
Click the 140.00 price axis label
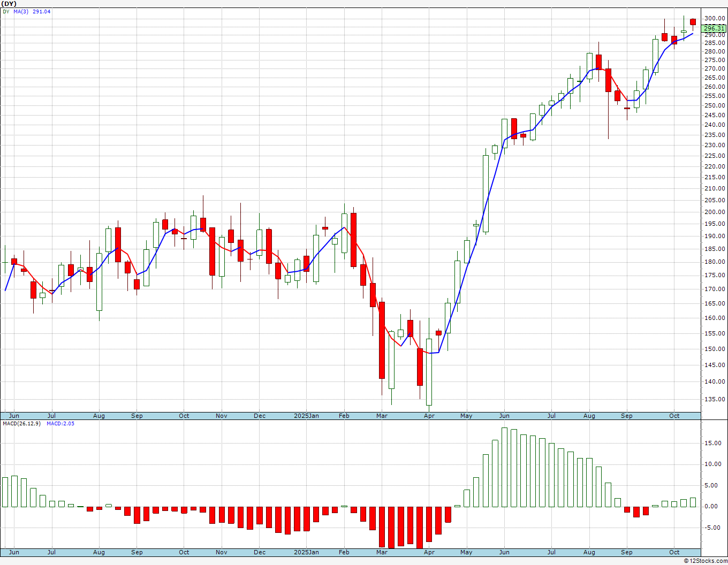click(715, 381)
